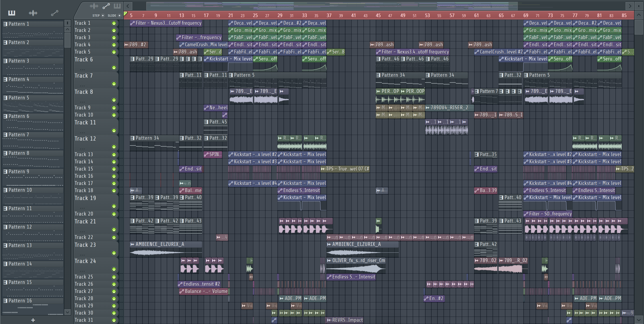644x324 pixels.
Task: Click the playlist header waveform focus icon
Action: (94, 6)
